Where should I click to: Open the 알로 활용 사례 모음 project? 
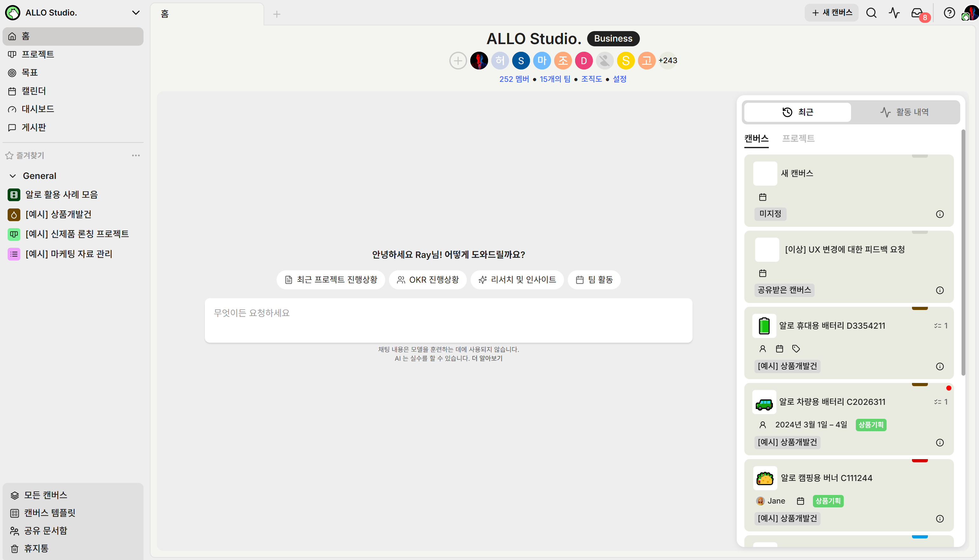pos(62,194)
